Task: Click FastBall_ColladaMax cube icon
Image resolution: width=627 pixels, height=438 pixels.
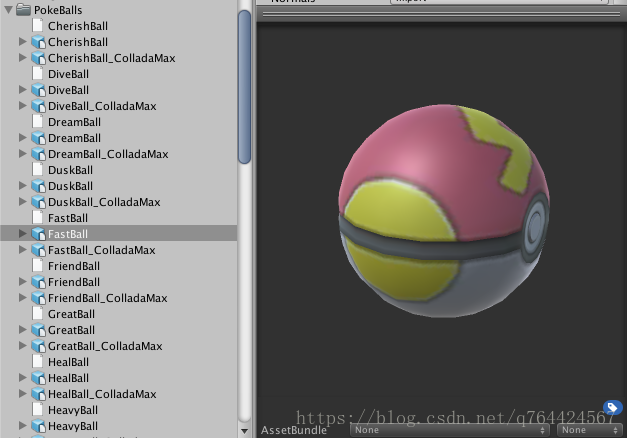Action: [38, 250]
